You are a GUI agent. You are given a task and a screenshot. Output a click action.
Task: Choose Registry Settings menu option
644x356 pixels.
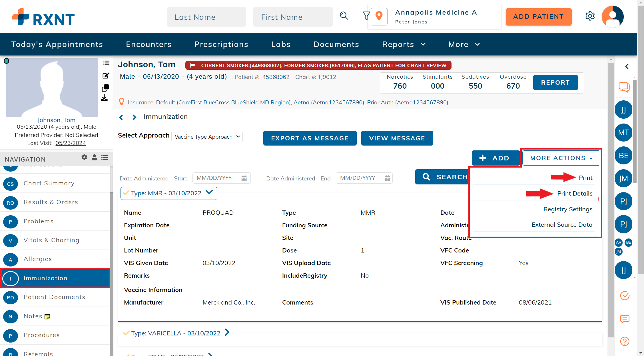click(x=568, y=209)
